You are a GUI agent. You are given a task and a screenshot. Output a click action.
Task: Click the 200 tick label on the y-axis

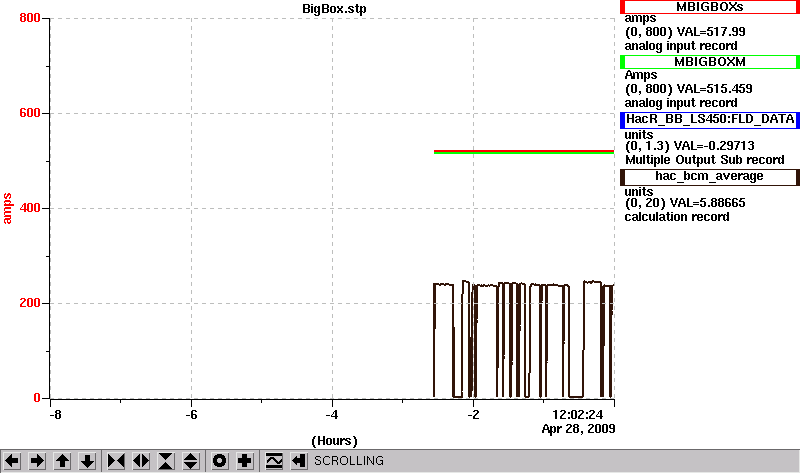(30, 303)
